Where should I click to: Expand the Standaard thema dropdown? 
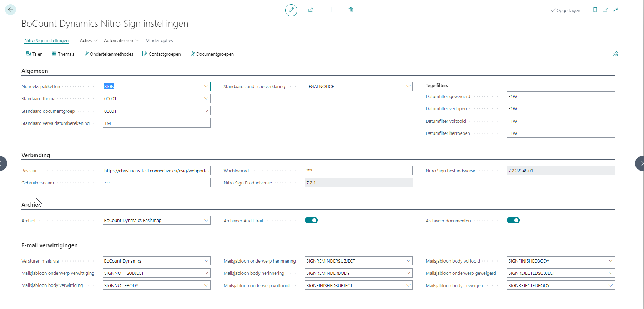(206, 99)
